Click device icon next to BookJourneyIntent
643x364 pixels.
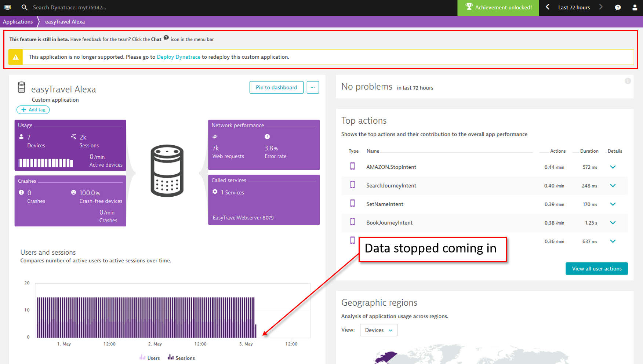pyautogui.click(x=352, y=222)
